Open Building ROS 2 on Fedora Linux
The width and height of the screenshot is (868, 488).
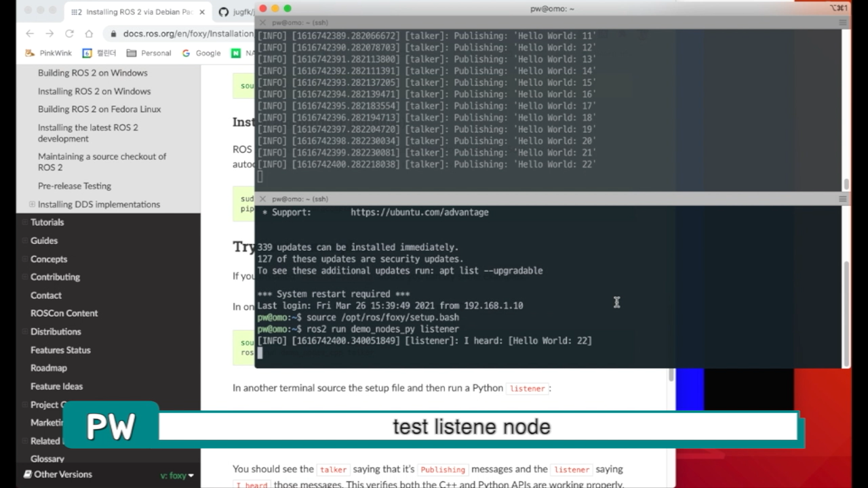[x=99, y=109]
